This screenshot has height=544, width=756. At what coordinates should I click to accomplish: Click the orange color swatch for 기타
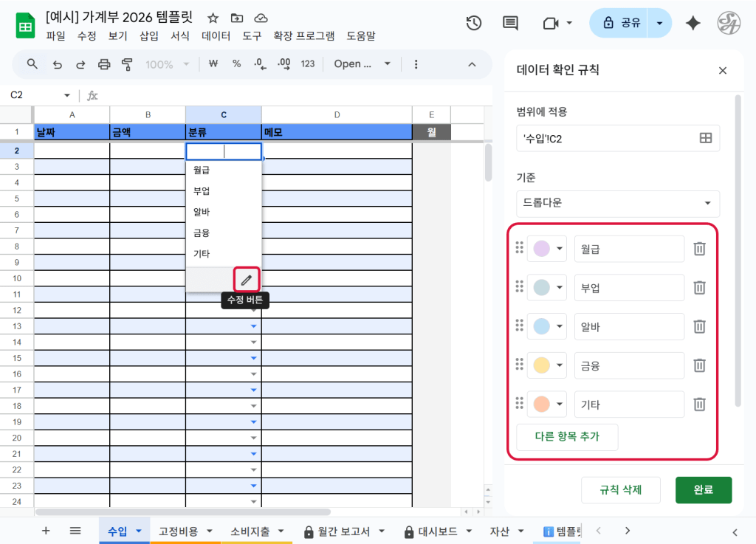pos(541,404)
